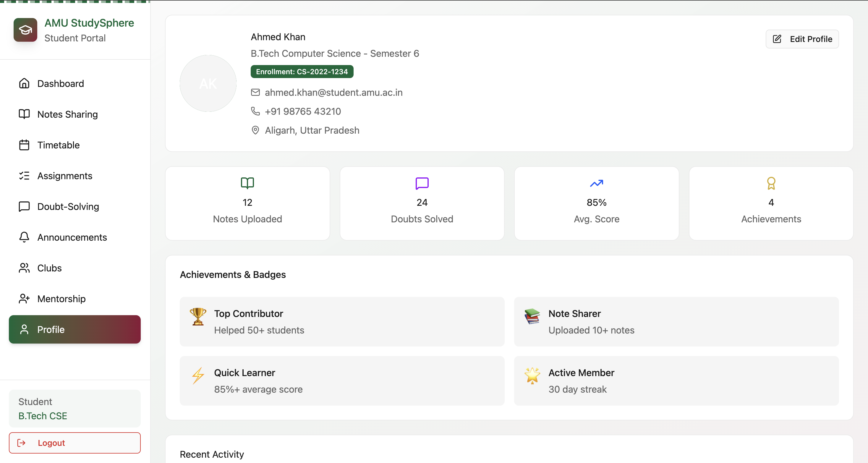Click the red Logout button
868x463 pixels.
[75, 442]
